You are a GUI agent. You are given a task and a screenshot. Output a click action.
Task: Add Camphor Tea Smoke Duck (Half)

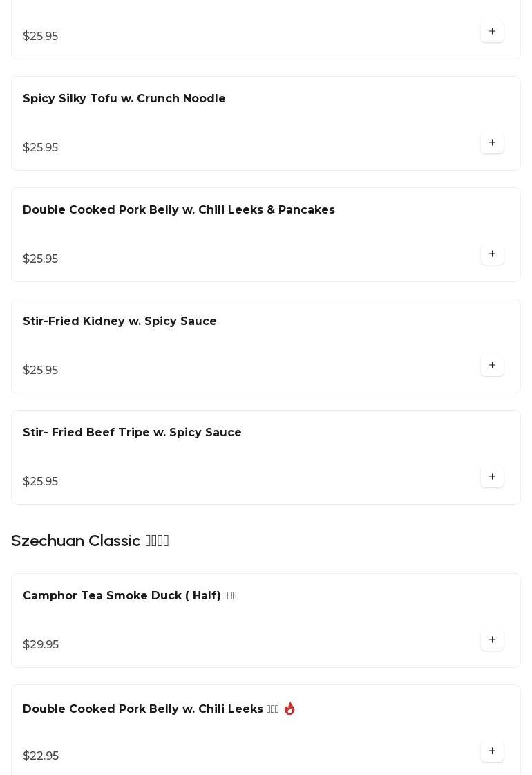pyautogui.click(x=492, y=639)
